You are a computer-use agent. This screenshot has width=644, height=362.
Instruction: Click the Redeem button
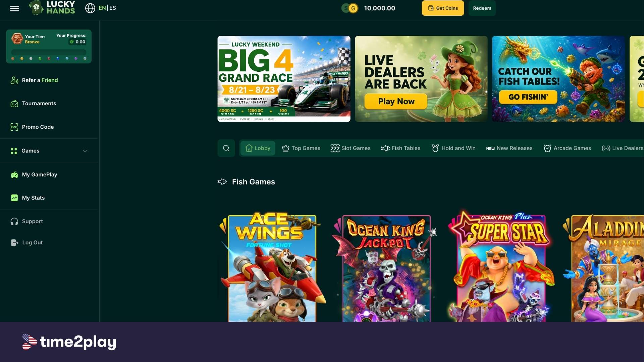pyautogui.click(x=482, y=8)
